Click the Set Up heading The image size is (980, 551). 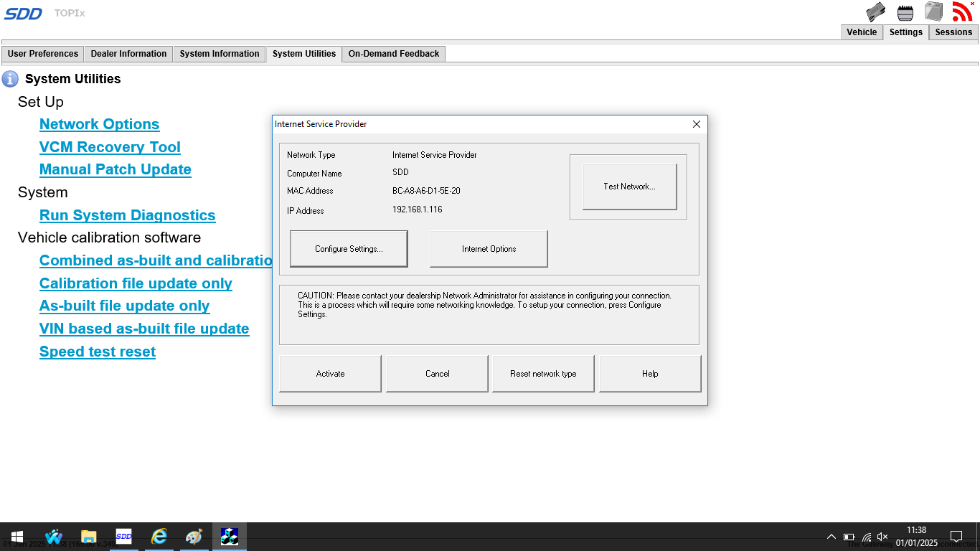pyautogui.click(x=40, y=102)
